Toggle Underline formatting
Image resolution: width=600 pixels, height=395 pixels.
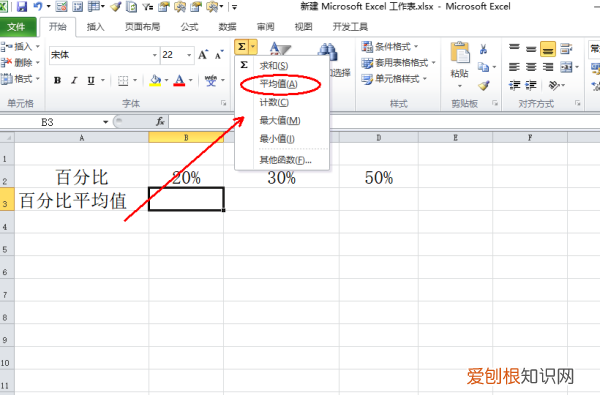click(x=91, y=80)
